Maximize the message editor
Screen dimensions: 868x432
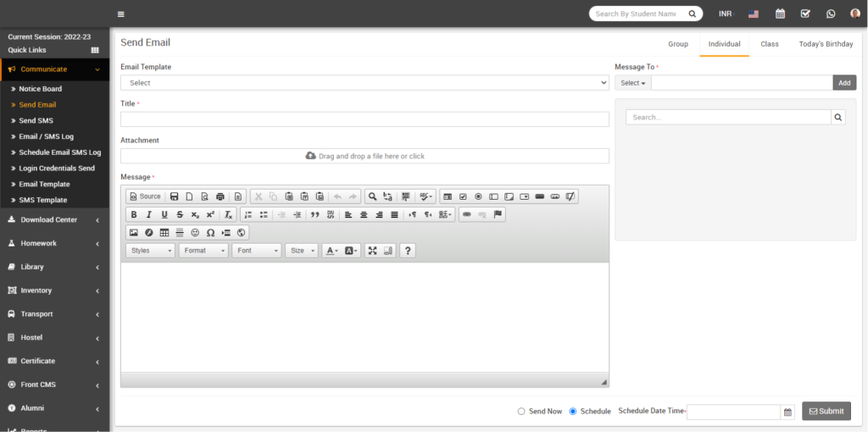[x=372, y=251]
